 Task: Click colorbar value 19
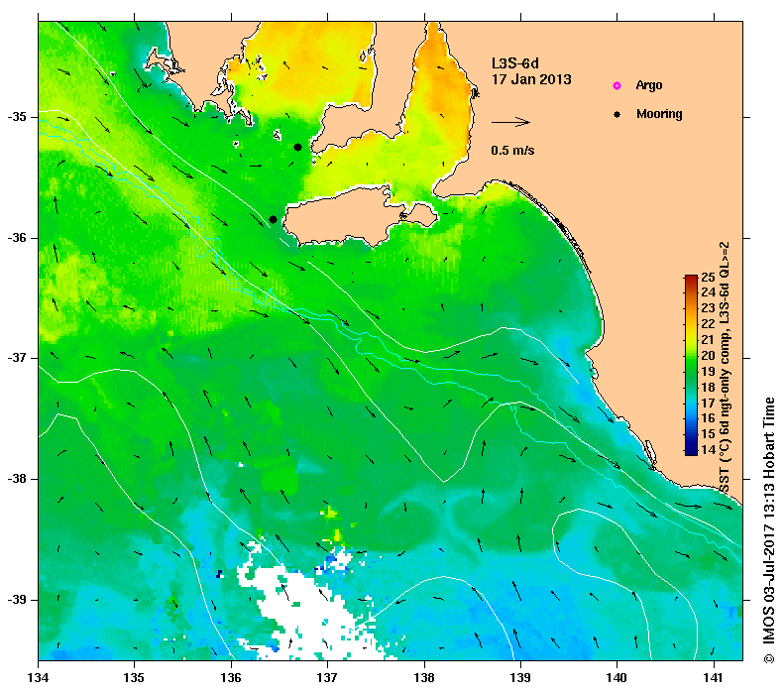[x=708, y=371]
